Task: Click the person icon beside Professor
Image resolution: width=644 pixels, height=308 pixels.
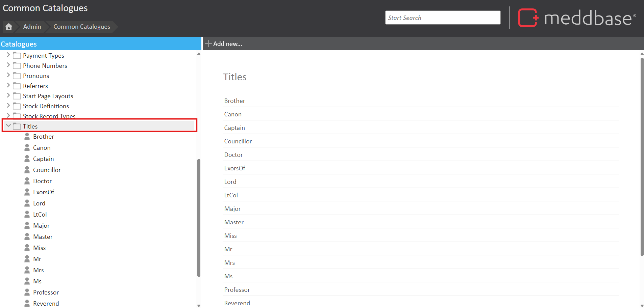Action: [x=27, y=292]
